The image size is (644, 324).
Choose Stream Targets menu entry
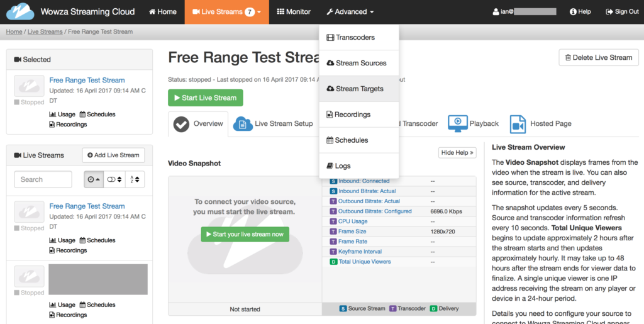click(x=359, y=89)
